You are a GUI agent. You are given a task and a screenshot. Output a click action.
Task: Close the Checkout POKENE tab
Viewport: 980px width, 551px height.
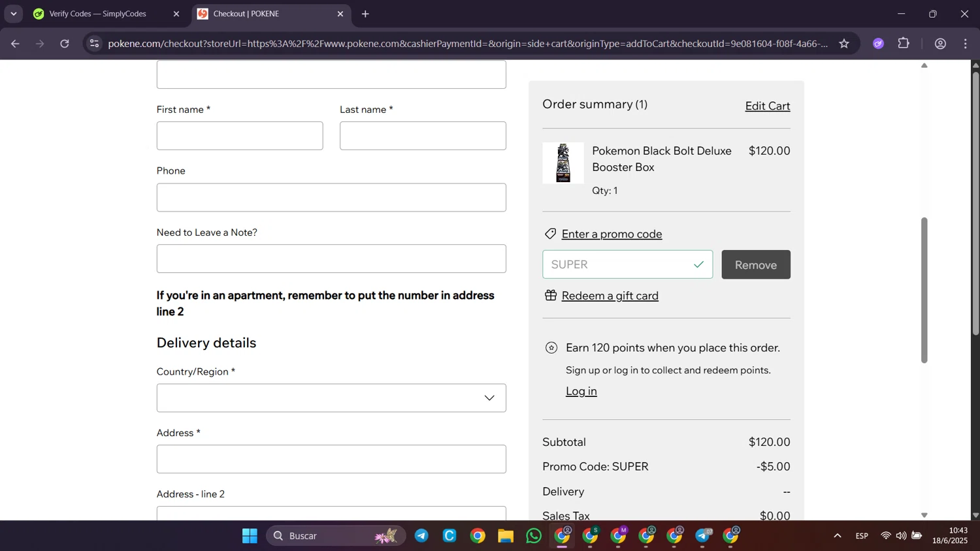tap(340, 14)
